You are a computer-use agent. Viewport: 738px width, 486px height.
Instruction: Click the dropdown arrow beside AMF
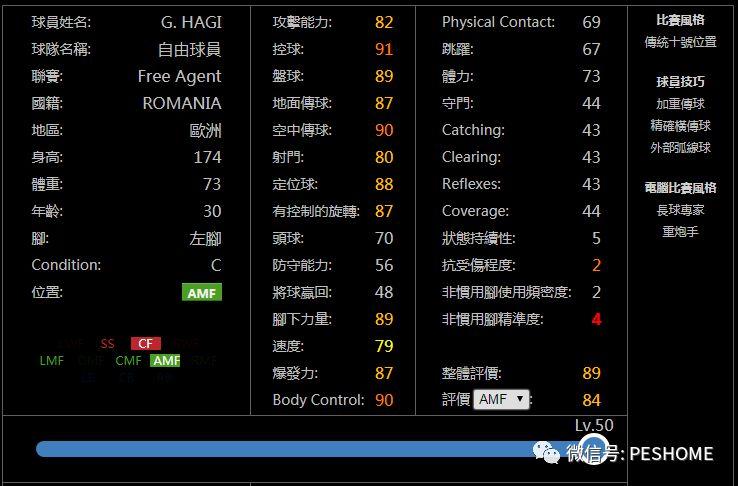click(520, 399)
